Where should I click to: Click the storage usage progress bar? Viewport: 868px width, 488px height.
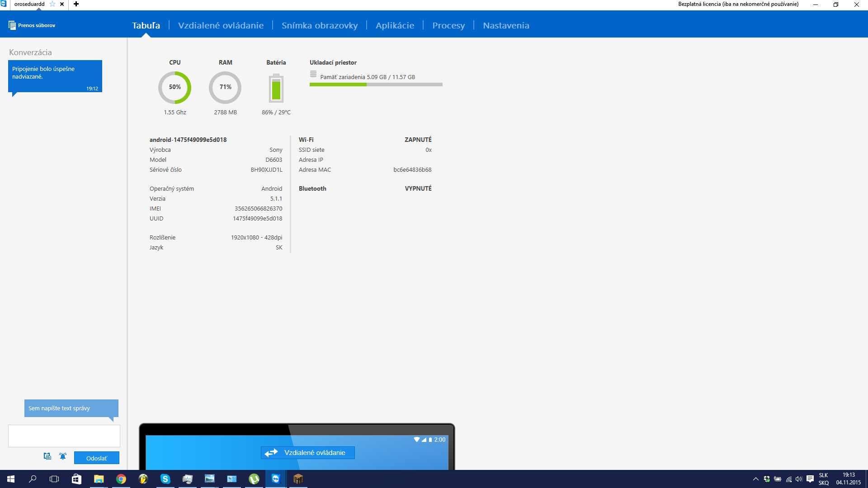coord(376,84)
